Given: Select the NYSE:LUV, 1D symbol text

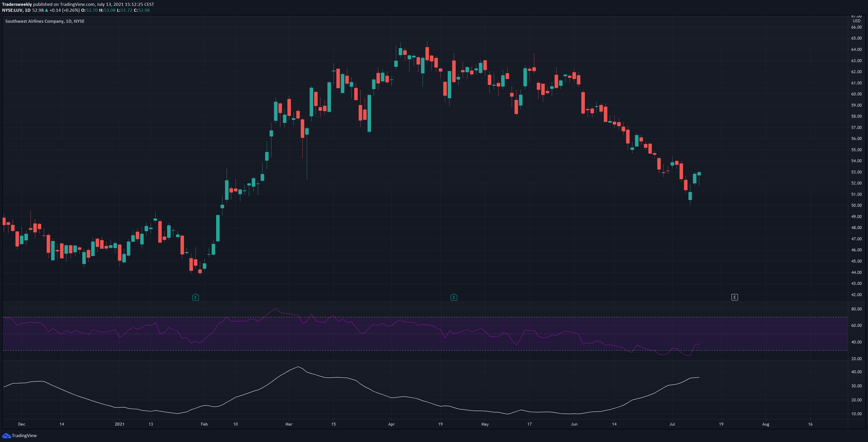Looking at the screenshot, I should (x=16, y=10).
